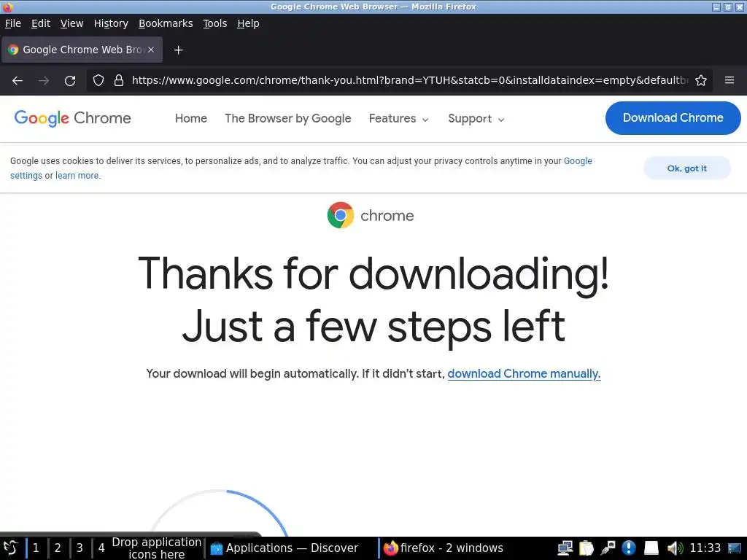The image size is (747, 560).
Task: Open the application launcher menu in taskbar
Action: [10, 548]
